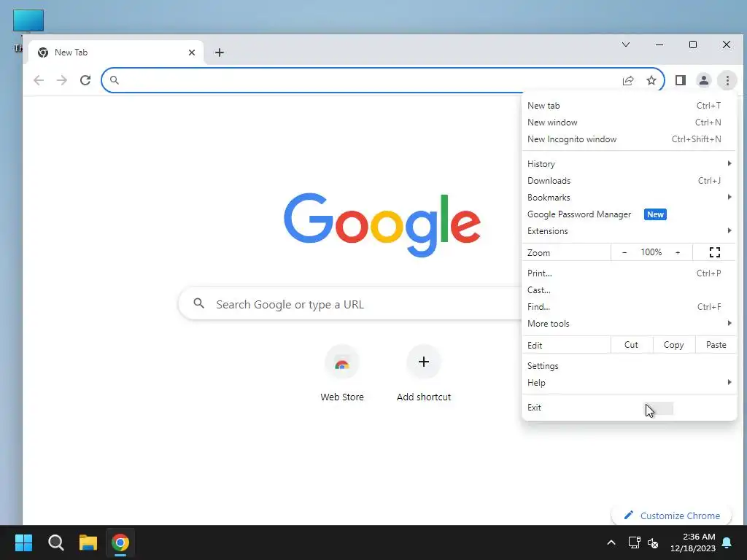The width and height of the screenshot is (747, 560).
Task: Expand the Bookmarks submenu
Action: click(629, 197)
